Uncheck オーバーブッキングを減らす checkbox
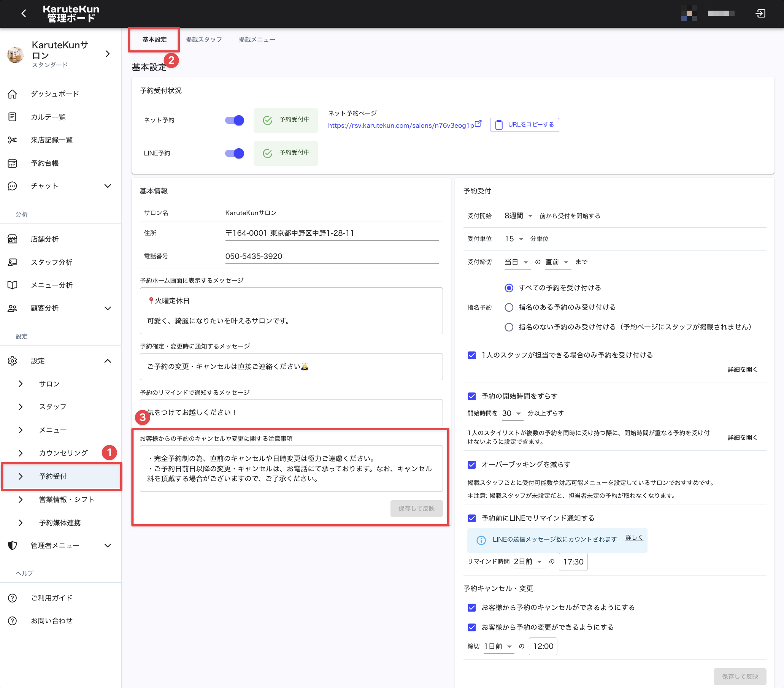Screen dimensions: 784x688 472,465
